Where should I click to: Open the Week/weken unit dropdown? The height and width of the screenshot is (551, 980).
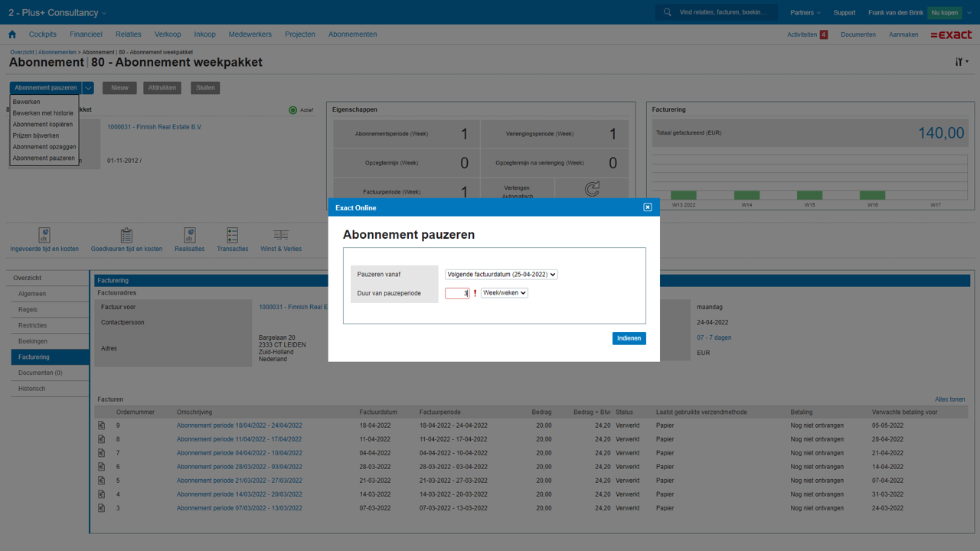click(x=504, y=293)
